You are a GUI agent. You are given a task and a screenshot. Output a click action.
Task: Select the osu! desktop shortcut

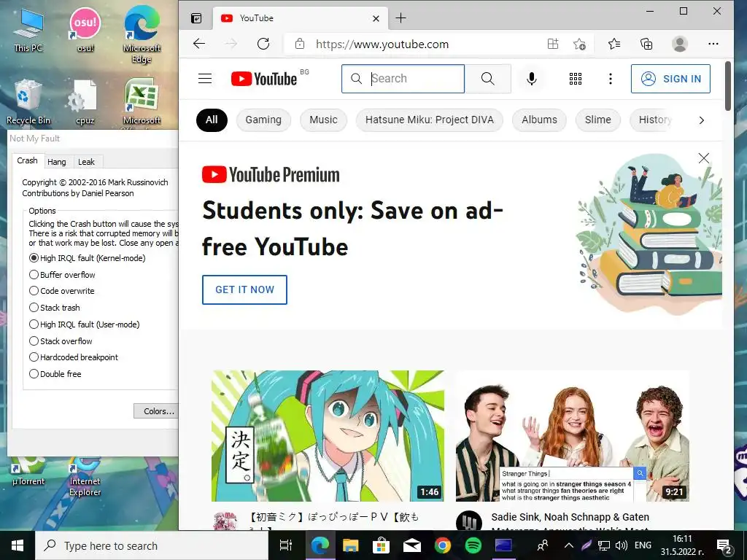pos(85,28)
